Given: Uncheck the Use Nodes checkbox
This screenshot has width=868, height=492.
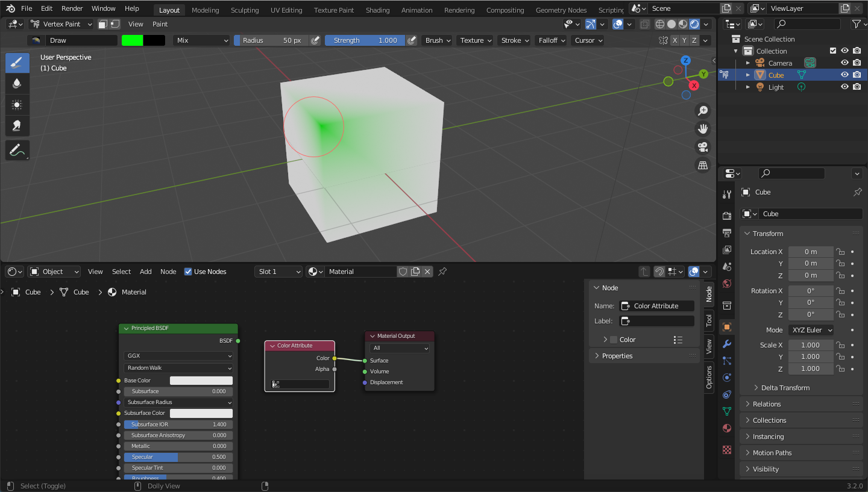Looking at the screenshot, I should click(x=188, y=272).
